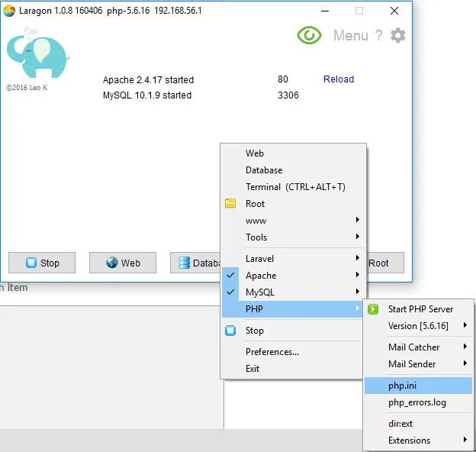Click the Reload link next to Apache
476x452 pixels.
pyautogui.click(x=339, y=79)
